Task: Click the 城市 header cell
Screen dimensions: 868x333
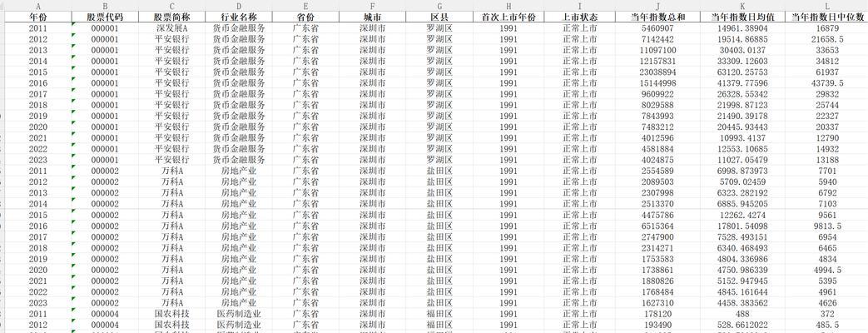Action: (372, 17)
